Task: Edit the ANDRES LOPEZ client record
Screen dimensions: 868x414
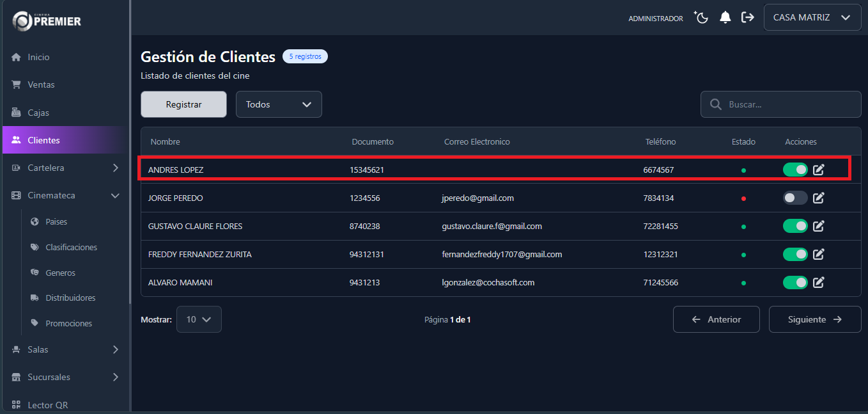Action: (818, 170)
